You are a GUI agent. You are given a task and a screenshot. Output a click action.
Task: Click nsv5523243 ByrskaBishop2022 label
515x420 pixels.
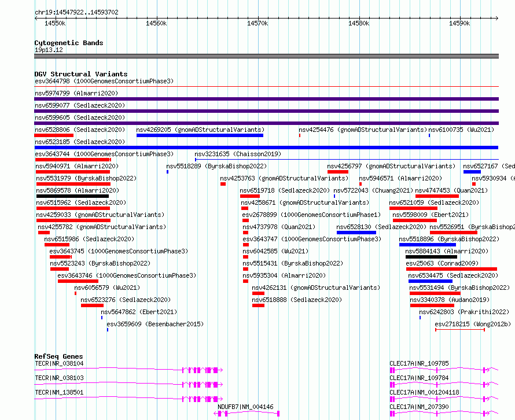click(100, 263)
